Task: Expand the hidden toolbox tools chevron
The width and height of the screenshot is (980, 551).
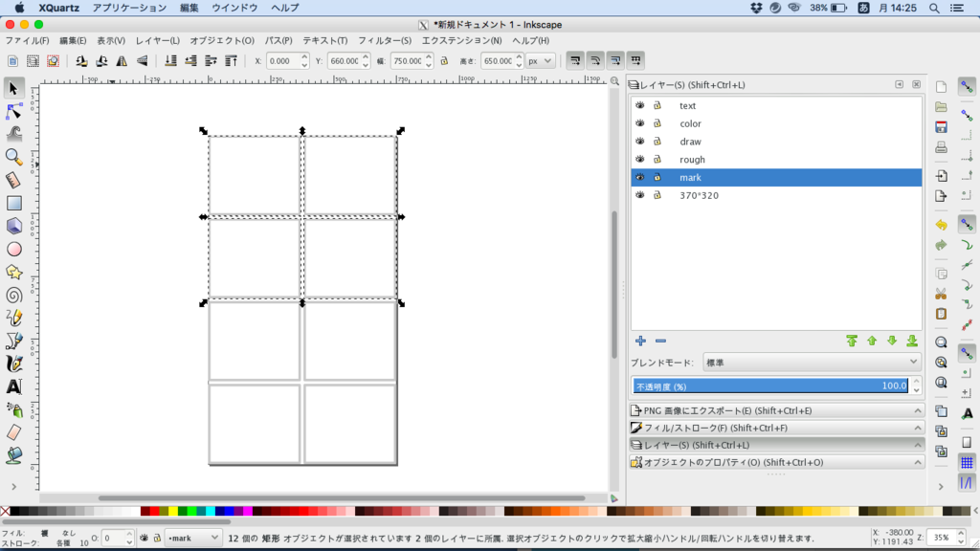Action: [13, 487]
